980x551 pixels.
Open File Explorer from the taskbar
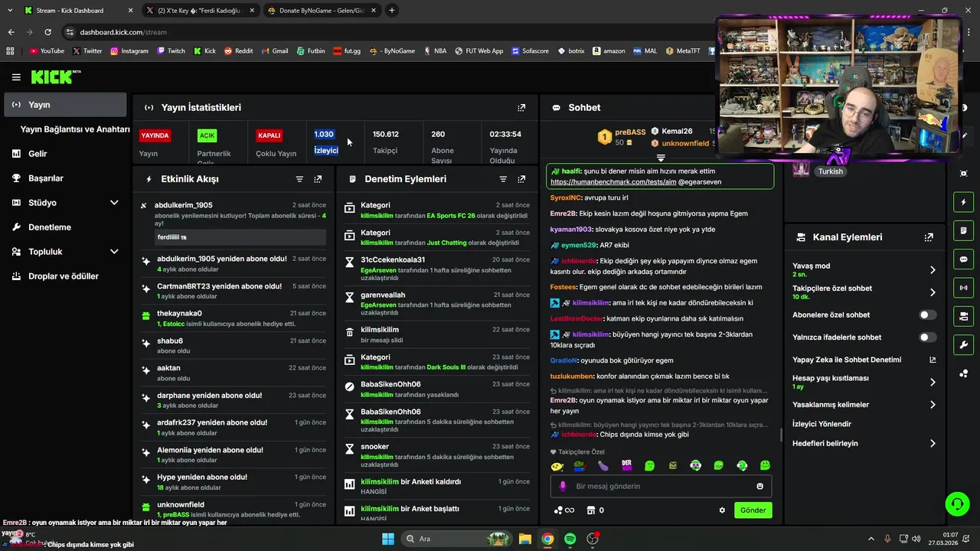525,539
